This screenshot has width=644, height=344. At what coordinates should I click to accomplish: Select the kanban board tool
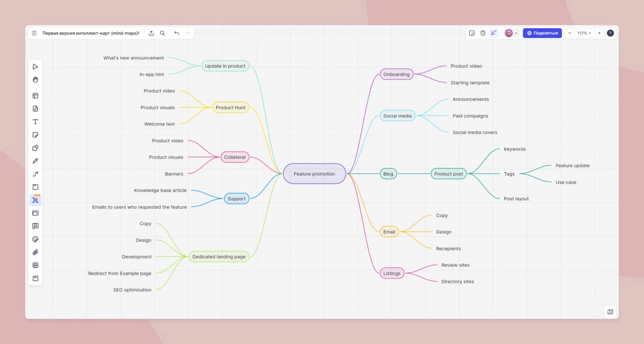(x=35, y=226)
